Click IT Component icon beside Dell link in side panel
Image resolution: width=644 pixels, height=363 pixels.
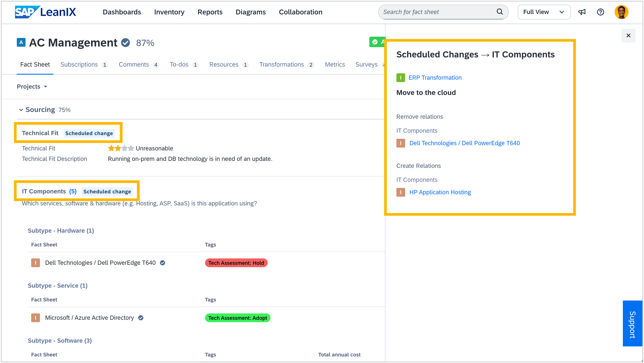[400, 143]
